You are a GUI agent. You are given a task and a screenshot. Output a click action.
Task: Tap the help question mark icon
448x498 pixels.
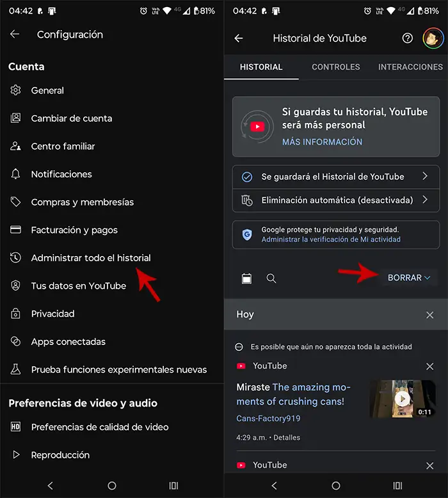(408, 38)
